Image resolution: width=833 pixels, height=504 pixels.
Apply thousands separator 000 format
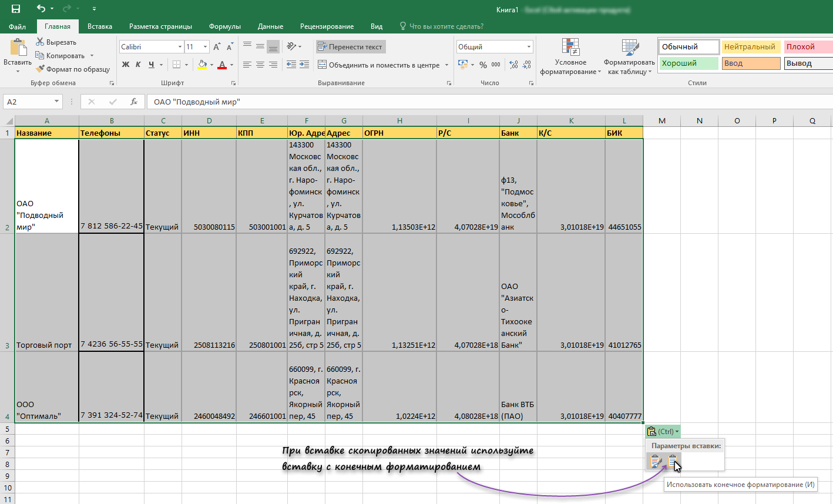tap(496, 65)
